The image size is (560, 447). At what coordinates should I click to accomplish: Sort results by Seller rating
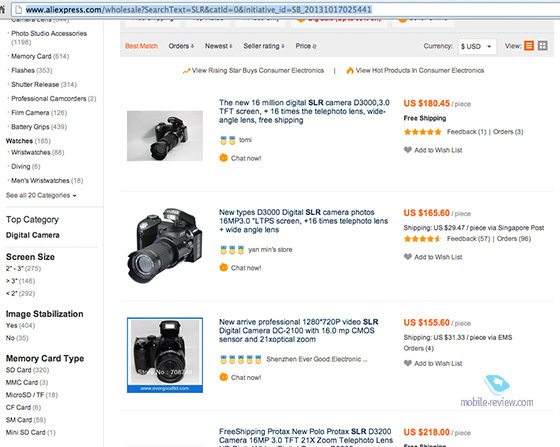coord(264,46)
